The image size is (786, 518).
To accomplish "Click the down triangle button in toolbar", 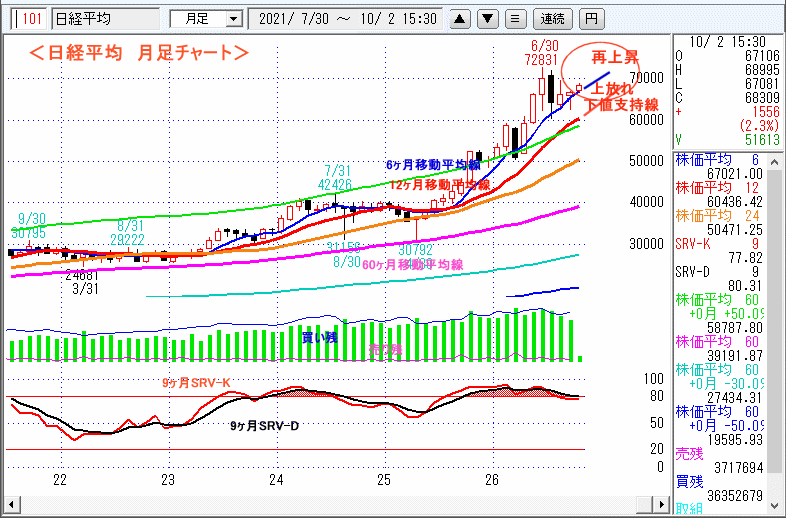I will tap(488, 19).
